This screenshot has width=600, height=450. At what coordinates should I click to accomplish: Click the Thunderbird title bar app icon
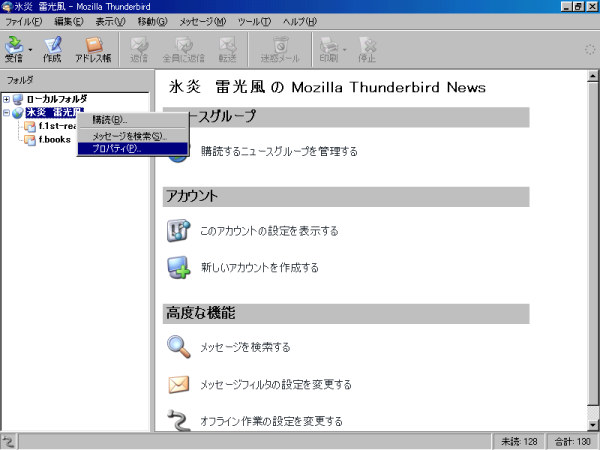tap(7, 7)
